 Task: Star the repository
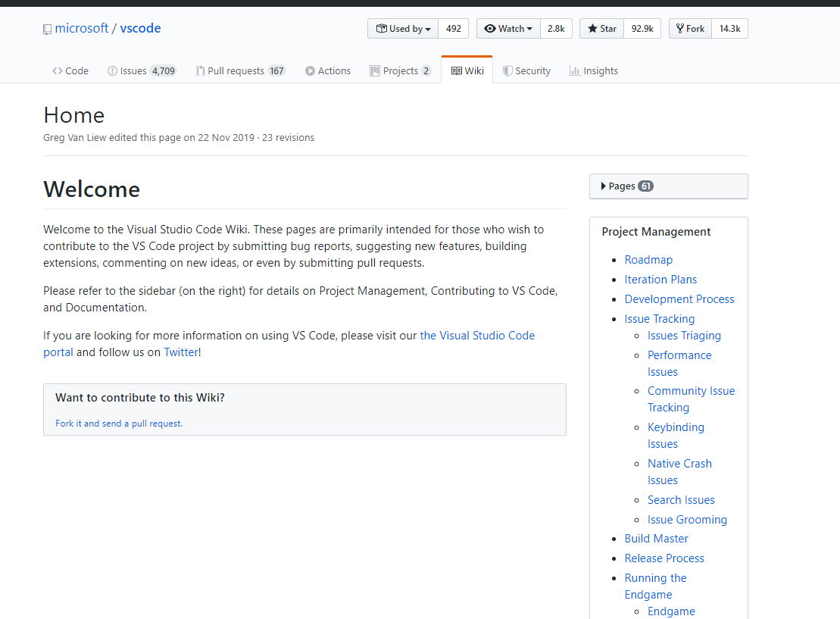point(602,29)
